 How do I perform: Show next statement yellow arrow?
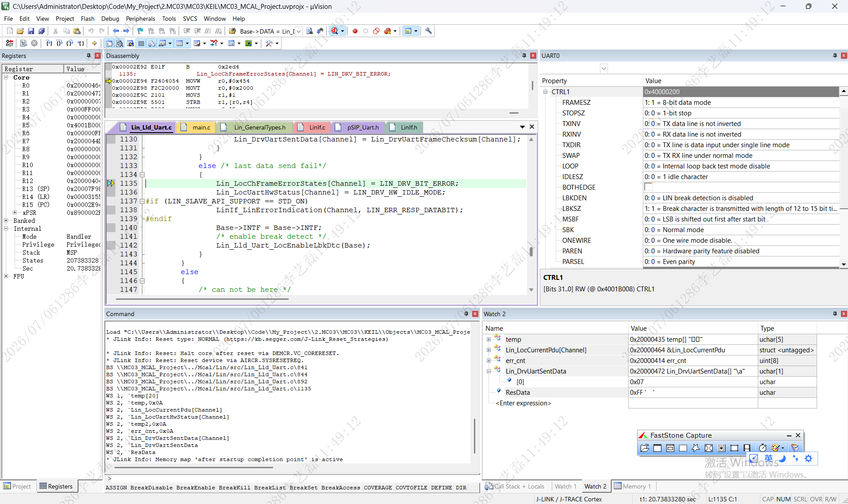(x=95, y=43)
